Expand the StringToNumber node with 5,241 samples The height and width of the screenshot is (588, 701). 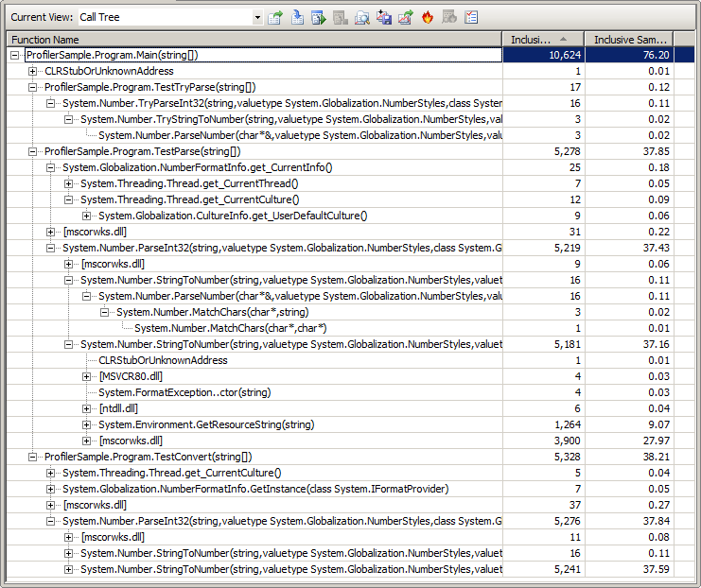pyautogui.click(x=68, y=570)
